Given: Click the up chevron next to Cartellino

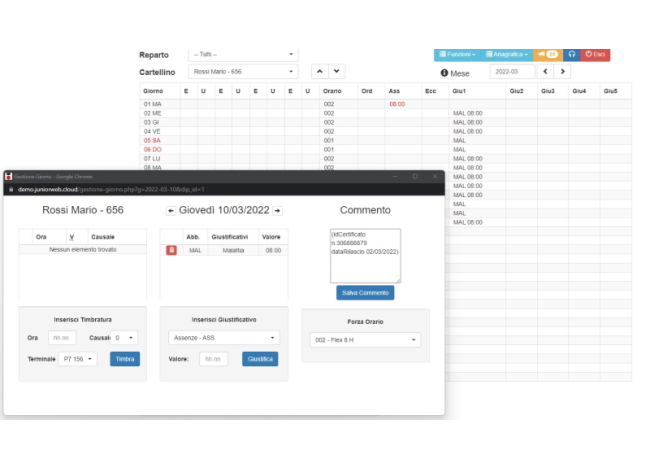Looking at the screenshot, I should [319, 72].
